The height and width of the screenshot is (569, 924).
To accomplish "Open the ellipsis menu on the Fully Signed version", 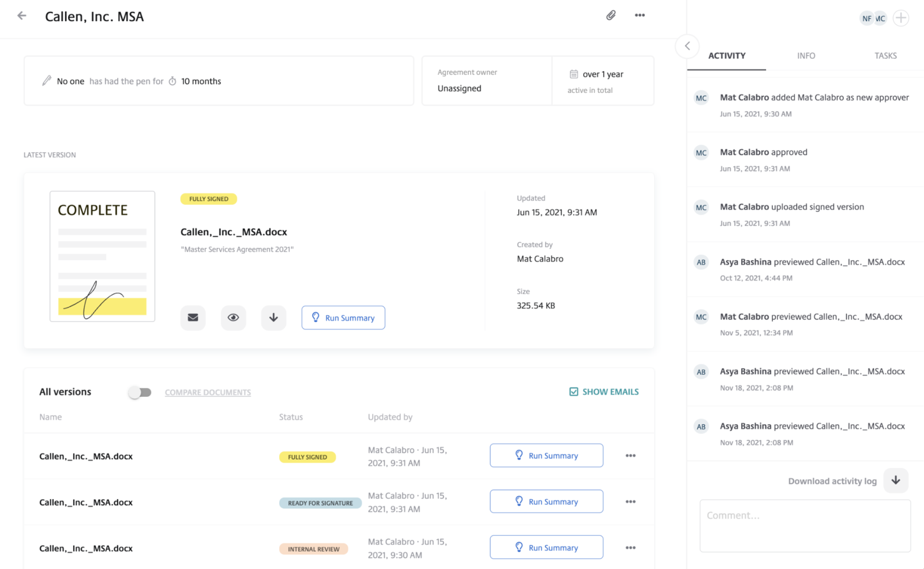I will coord(630,456).
